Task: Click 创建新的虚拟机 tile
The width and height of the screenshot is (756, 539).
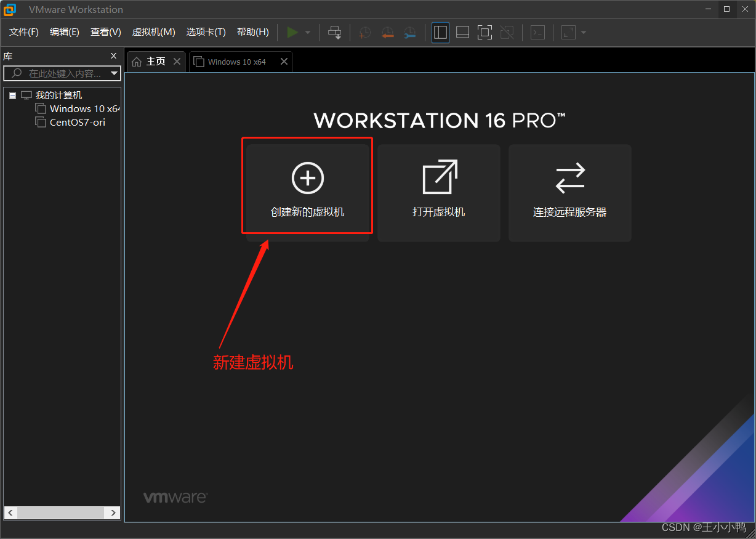Action: (308, 193)
